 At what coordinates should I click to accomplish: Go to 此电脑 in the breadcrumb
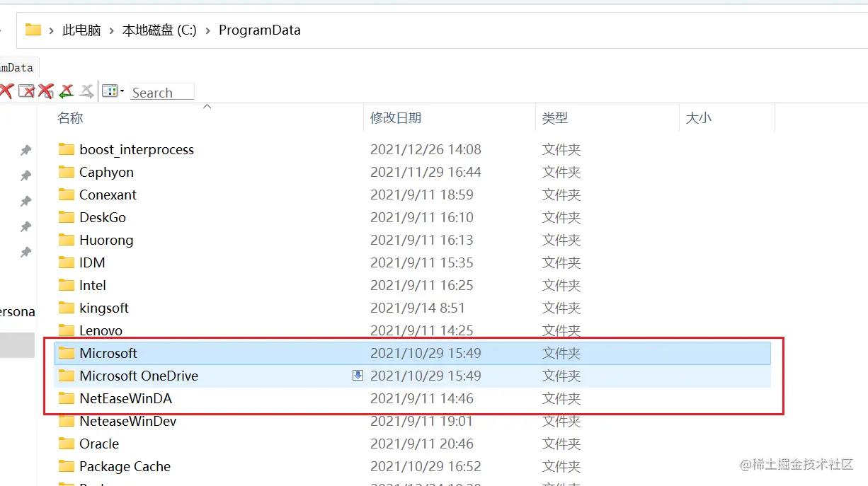[x=81, y=30]
